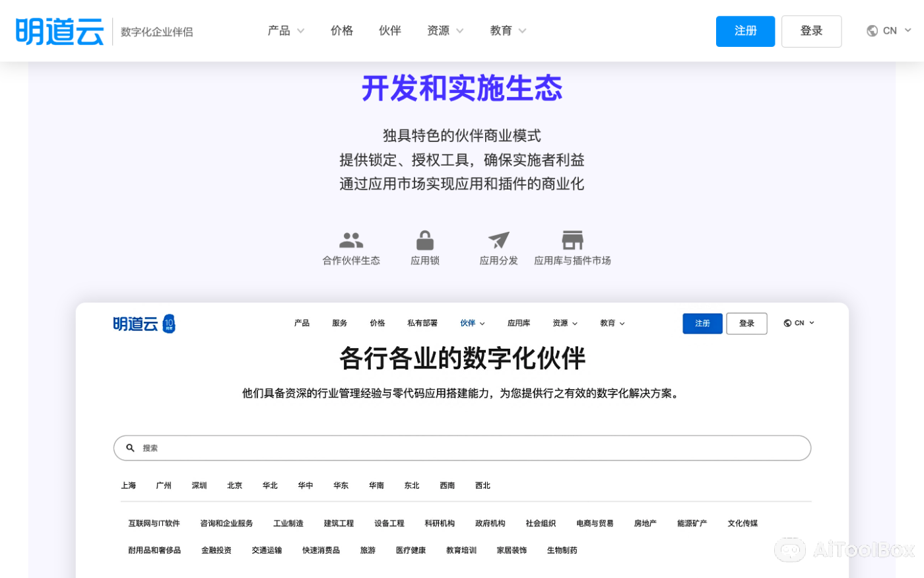Screen dimensions: 924x578
Task: Open 应用库 from the inner navigation
Action: coord(519,323)
